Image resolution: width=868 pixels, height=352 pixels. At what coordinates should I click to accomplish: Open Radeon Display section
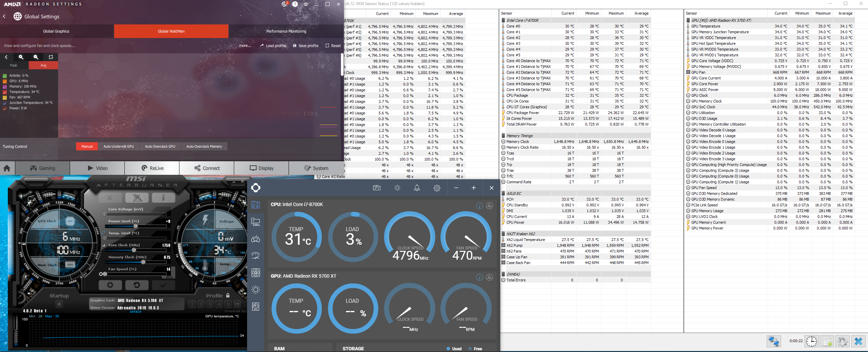click(261, 168)
